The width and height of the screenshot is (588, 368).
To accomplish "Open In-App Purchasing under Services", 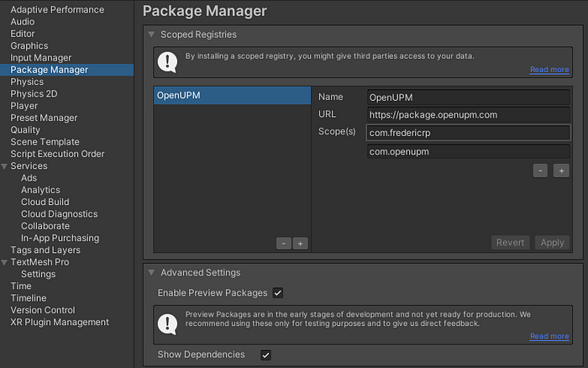I will pos(60,238).
